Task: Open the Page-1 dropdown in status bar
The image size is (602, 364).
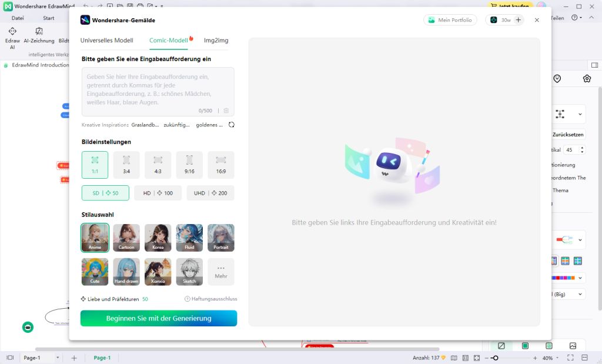Action: (58, 358)
